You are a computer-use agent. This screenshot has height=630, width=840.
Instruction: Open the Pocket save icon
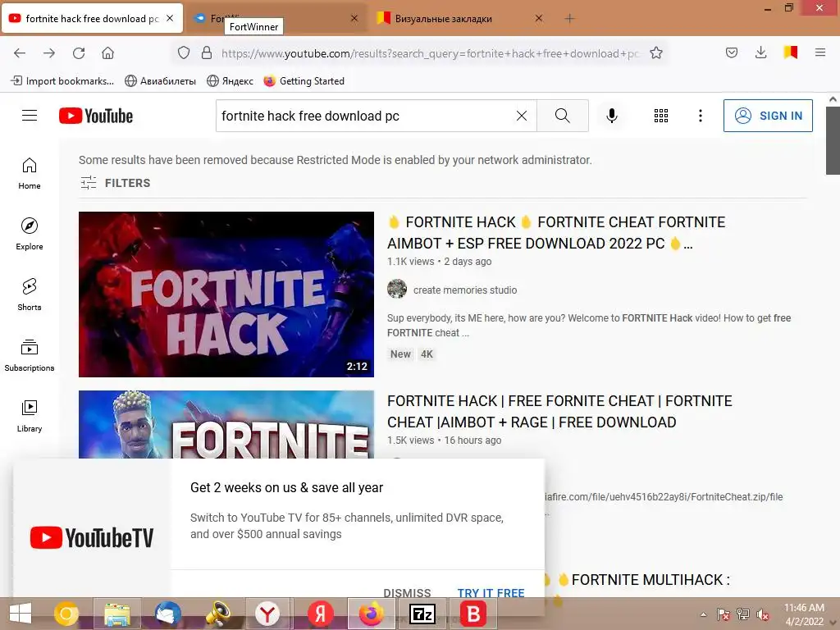[732, 52]
